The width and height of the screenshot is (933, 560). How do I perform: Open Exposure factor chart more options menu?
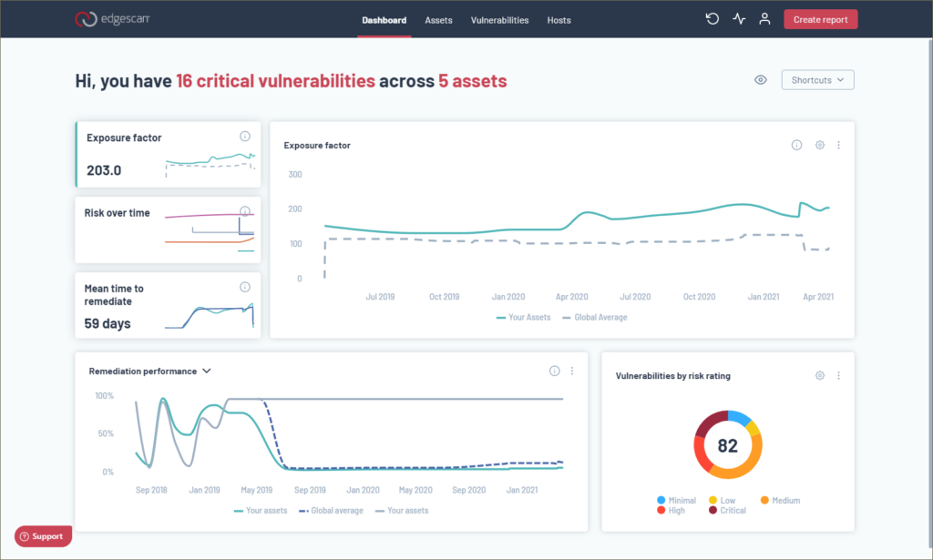pos(838,145)
